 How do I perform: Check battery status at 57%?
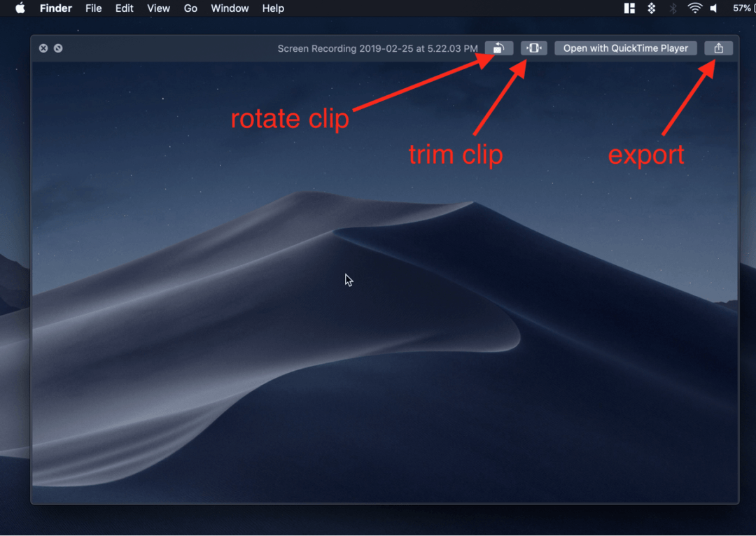point(743,8)
